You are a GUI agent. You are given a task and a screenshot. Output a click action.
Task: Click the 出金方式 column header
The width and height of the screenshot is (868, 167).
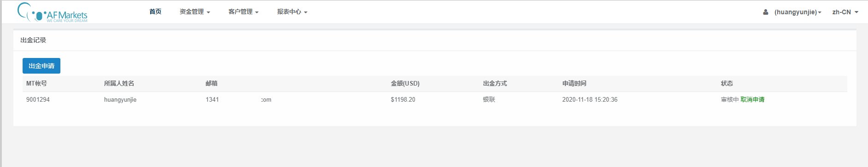click(x=495, y=83)
